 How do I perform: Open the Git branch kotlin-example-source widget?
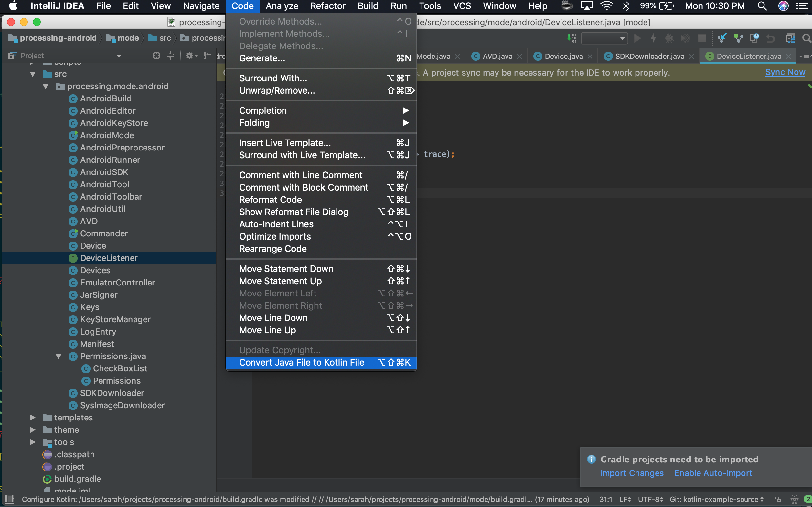tap(716, 499)
